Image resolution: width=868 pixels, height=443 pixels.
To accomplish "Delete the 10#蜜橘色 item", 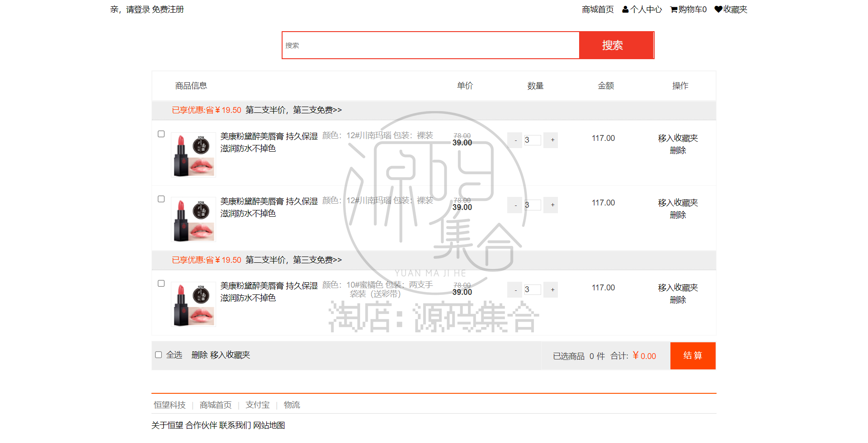I will (678, 300).
